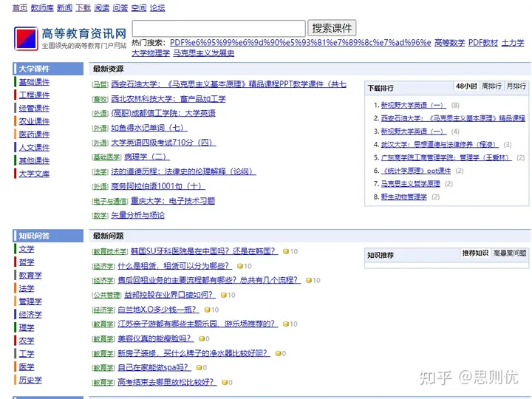Open the 经管课件 sidebar category
Image resolution: width=532 pixels, height=399 pixels.
[x=34, y=108]
